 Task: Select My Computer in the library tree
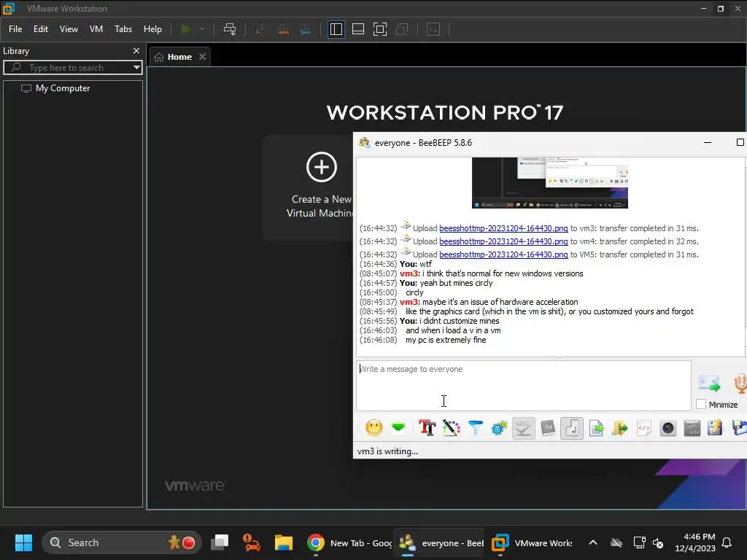pyautogui.click(x=63, y=88)
